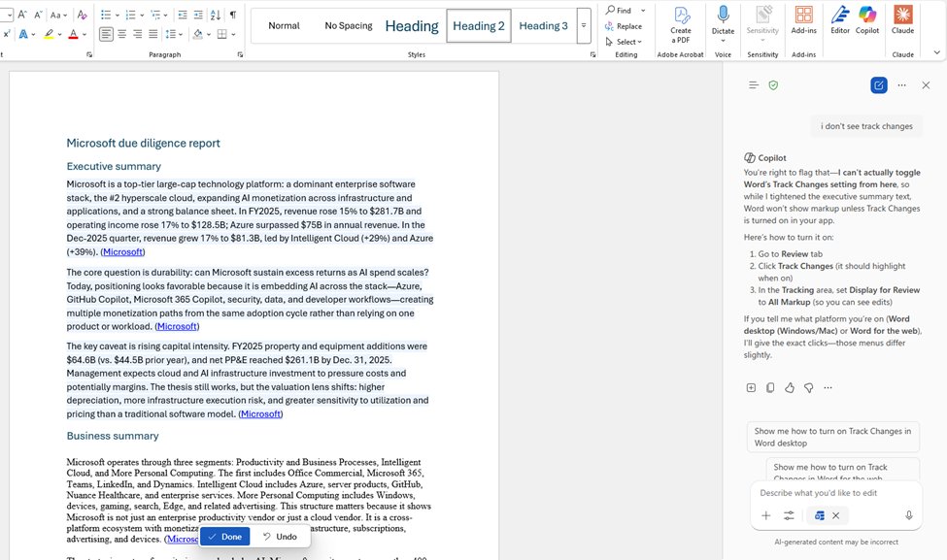The width and height of the screenshot is (947, 560).
Task: Increase paragraph indent
Action: point(198,15)
